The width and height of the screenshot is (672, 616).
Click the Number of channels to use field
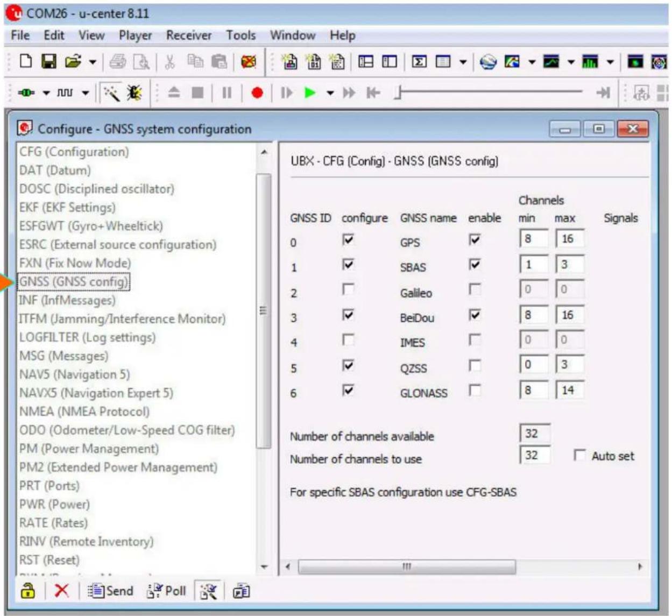pos(535,455)
